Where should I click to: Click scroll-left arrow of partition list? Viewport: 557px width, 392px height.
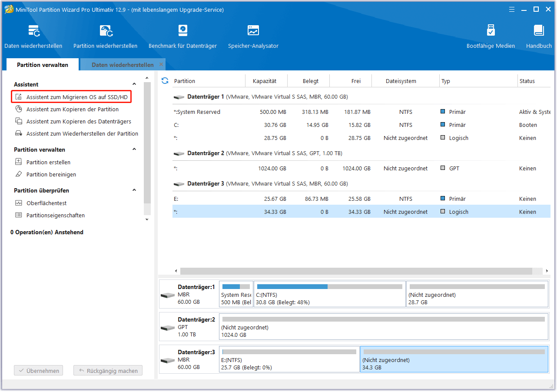pos(176,271)
